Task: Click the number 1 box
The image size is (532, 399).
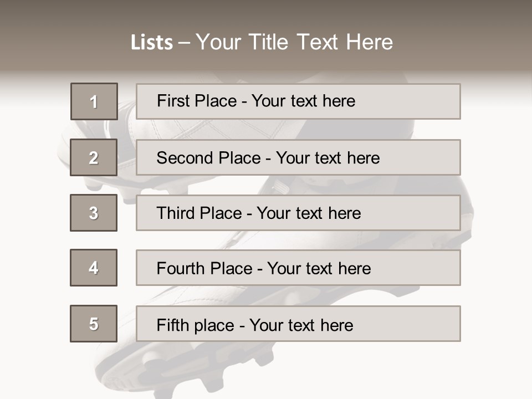Action: click(94, 101)
